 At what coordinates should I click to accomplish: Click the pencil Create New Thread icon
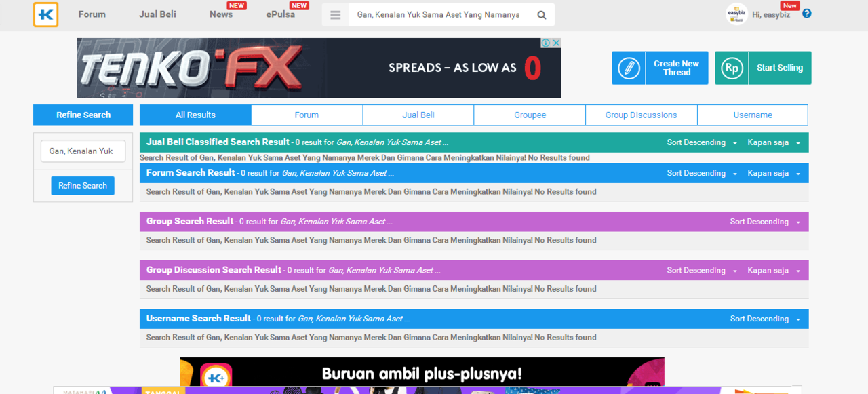[x=629, y=68]
